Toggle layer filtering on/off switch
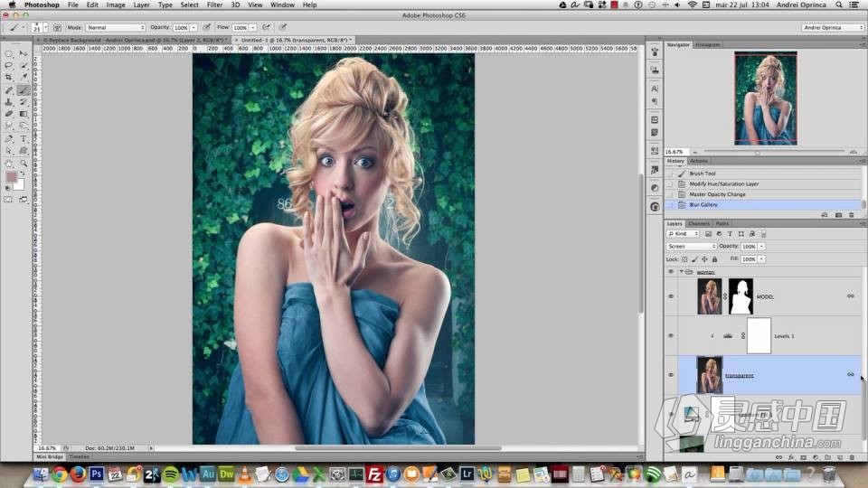 (x=763, y=234)
